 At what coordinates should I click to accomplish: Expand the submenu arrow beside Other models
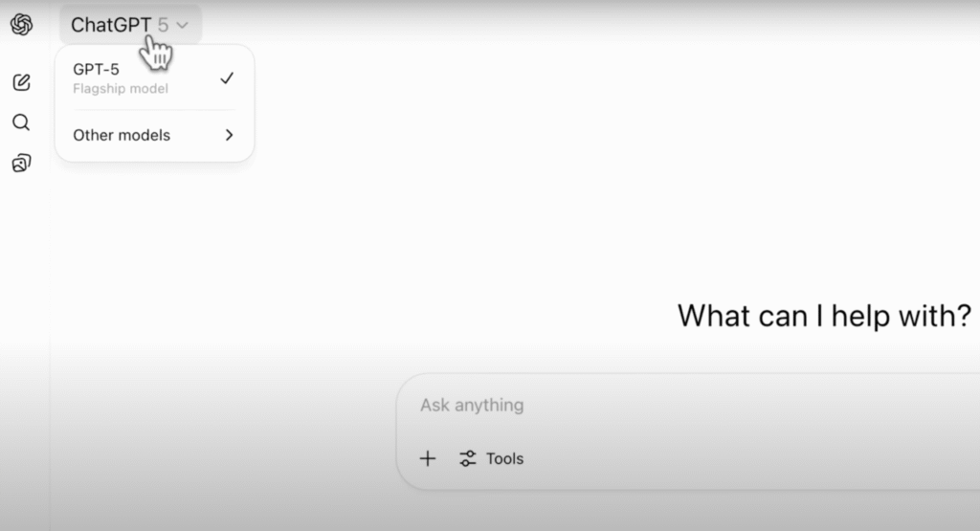coord(229,135)
